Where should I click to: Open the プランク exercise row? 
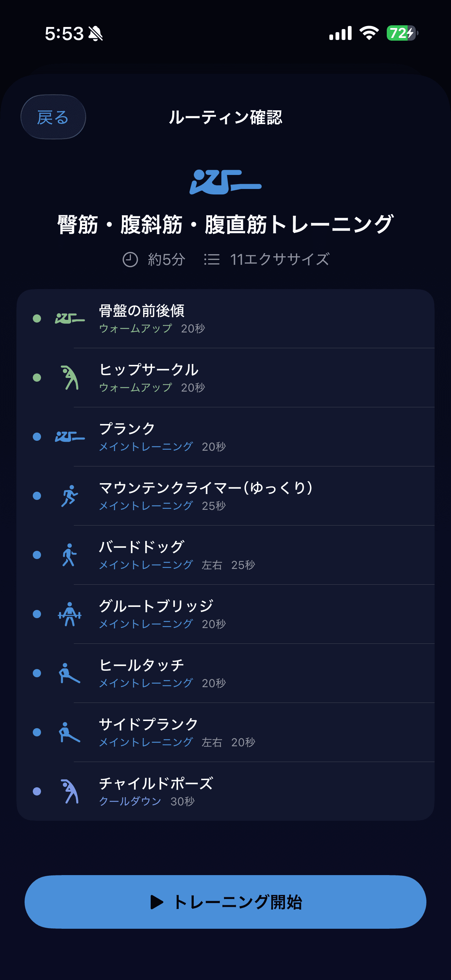point(228,437)
